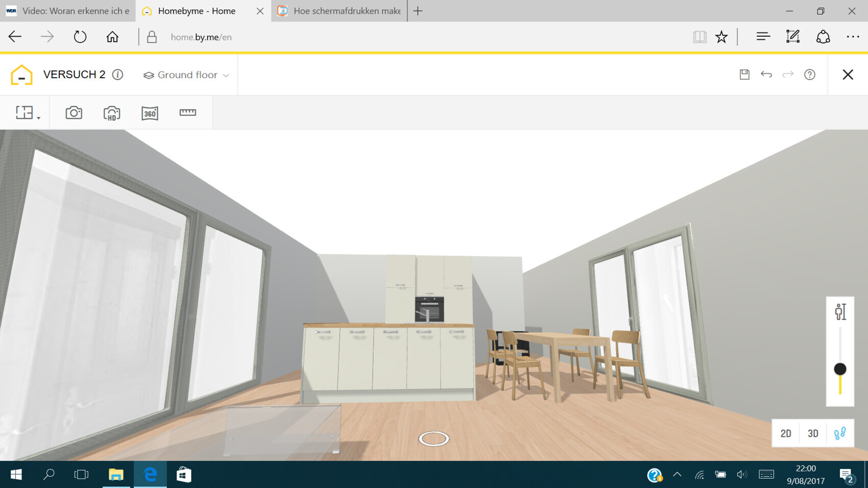Take a snapshot with the camera icon
Image resolution: width=868 pixels, height=488 pixels.
(x=74, y=113)
